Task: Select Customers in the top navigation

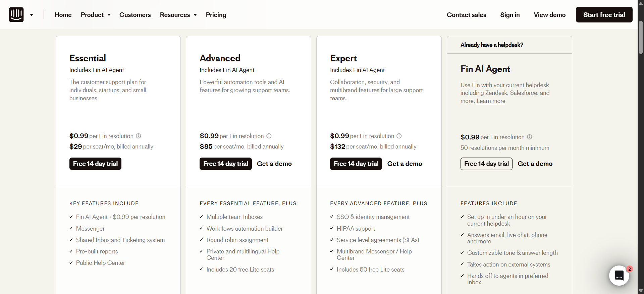Action: 135,15
